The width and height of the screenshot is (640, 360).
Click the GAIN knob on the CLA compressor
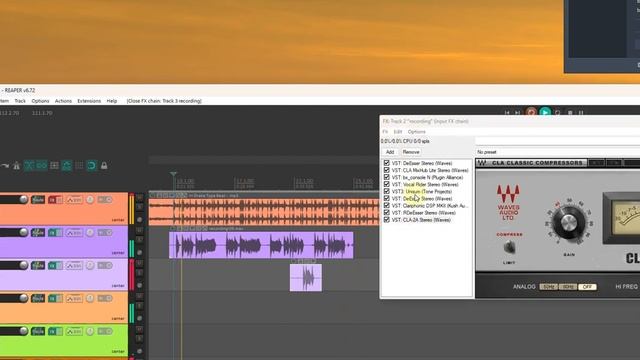568,223
